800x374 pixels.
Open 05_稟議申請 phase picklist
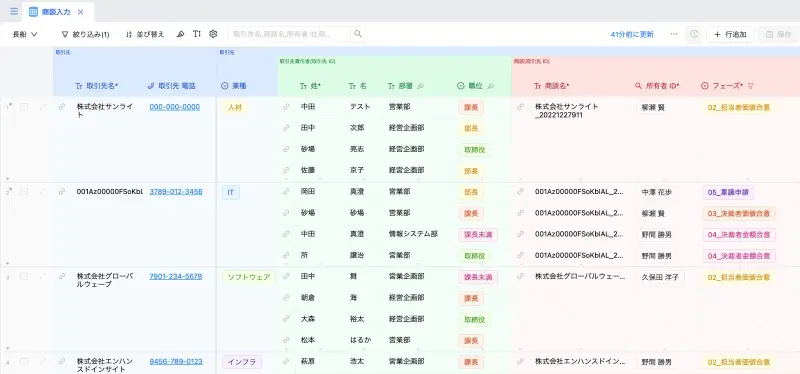(x=728, y=192)
